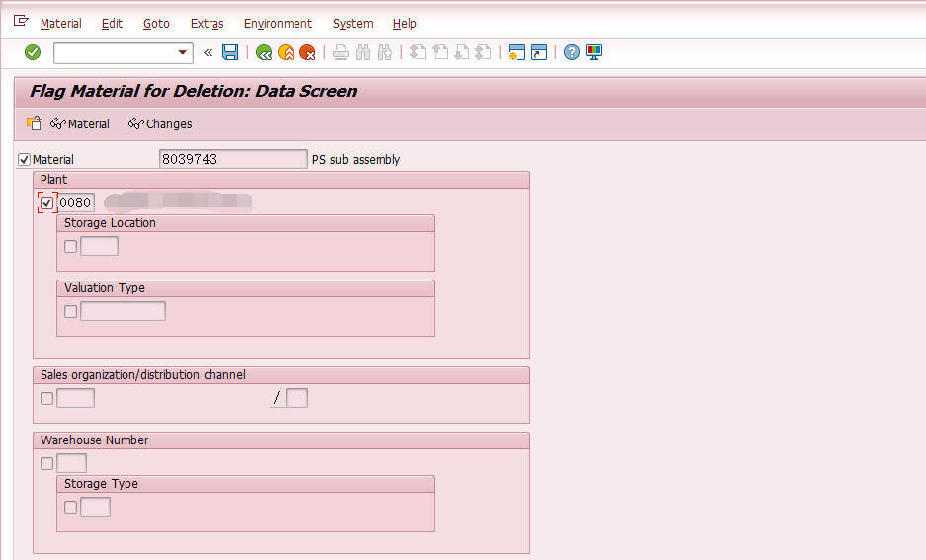926x560 pixels.
Task: Open the Material menu
Action: (61, 24)
